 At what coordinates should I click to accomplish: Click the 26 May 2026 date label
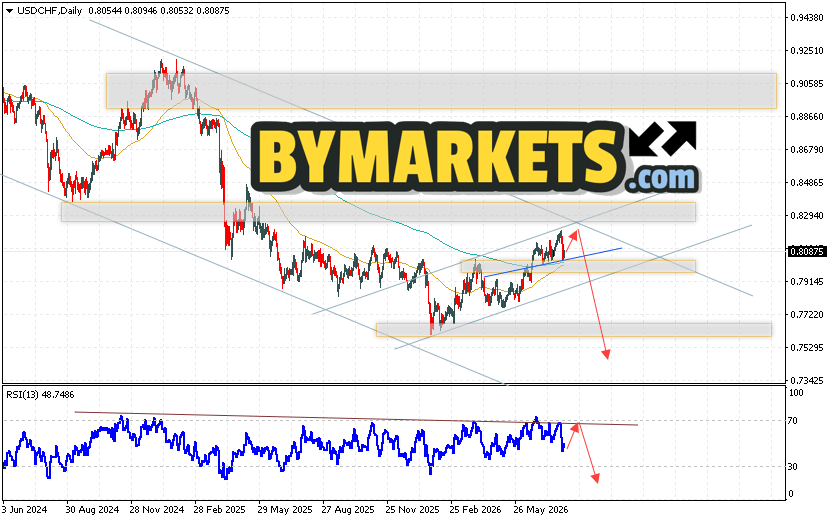click(x=541, y=510)
